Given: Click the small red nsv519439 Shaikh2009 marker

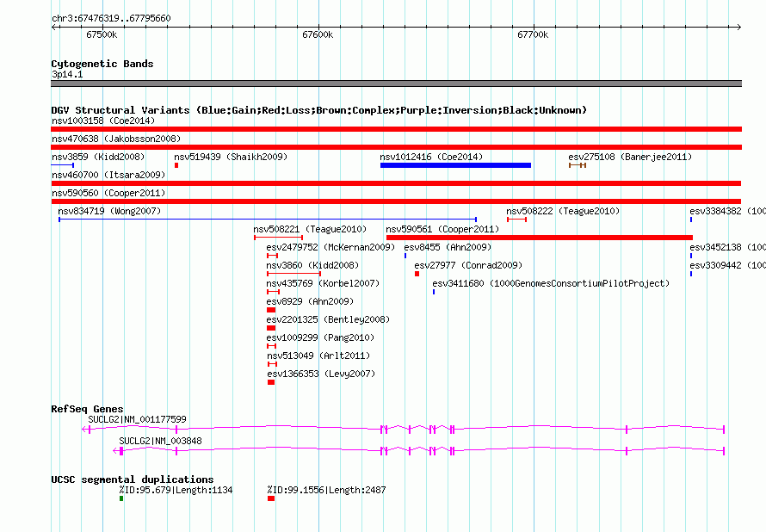Looking at the screenshot, I should tap(176, 165).
